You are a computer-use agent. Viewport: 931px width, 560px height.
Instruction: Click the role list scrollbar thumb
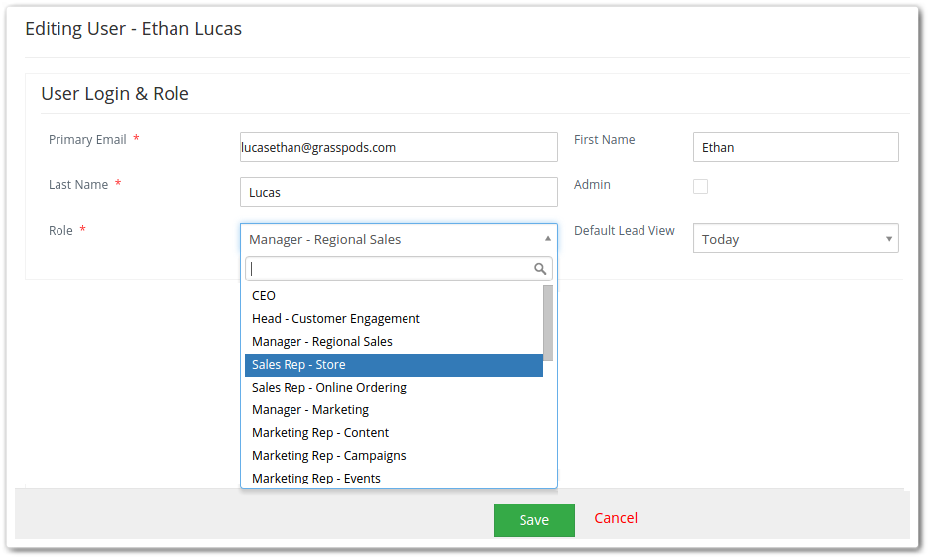(x=548, y=323)
